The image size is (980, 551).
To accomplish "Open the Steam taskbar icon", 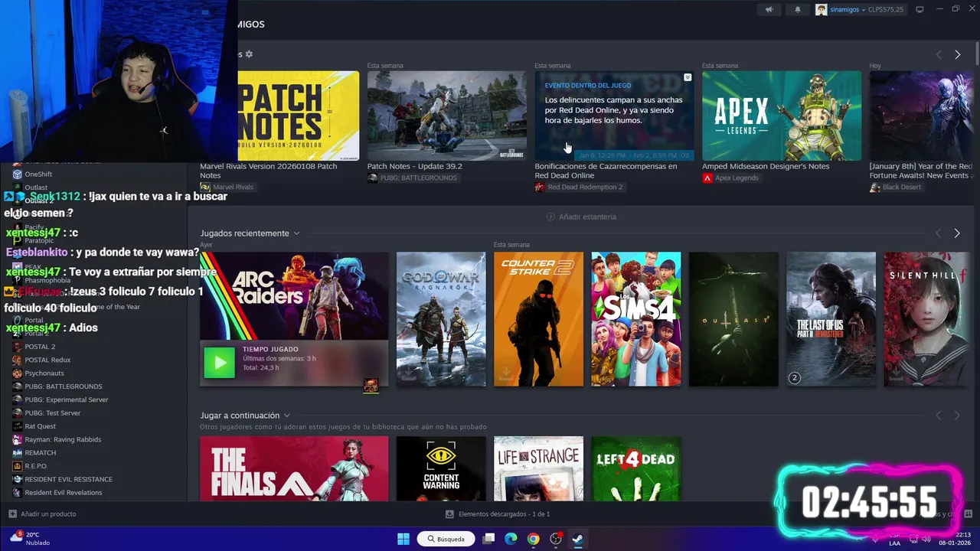I will [578, 539].
